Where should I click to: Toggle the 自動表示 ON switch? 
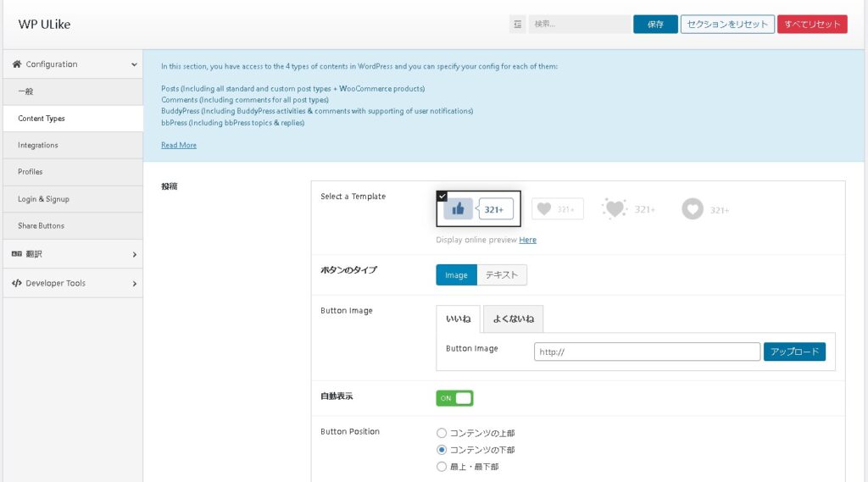point(454,398)
